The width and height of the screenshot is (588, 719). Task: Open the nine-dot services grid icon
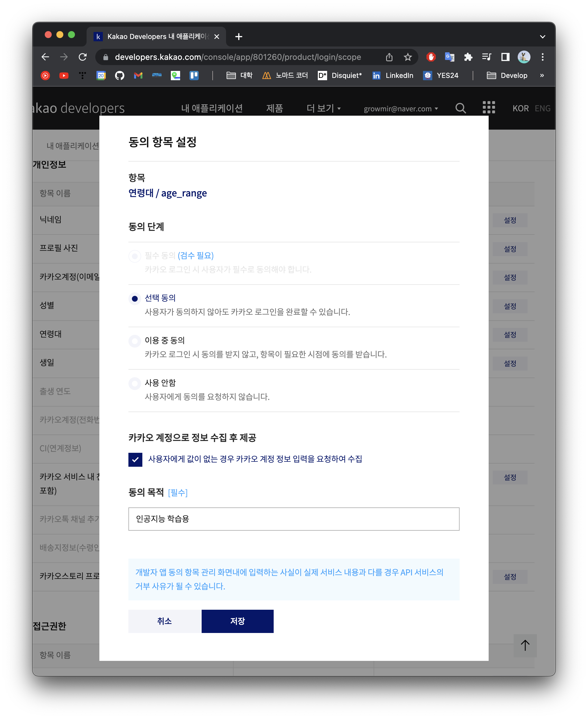pyautogui.click(x=488, y=108)
